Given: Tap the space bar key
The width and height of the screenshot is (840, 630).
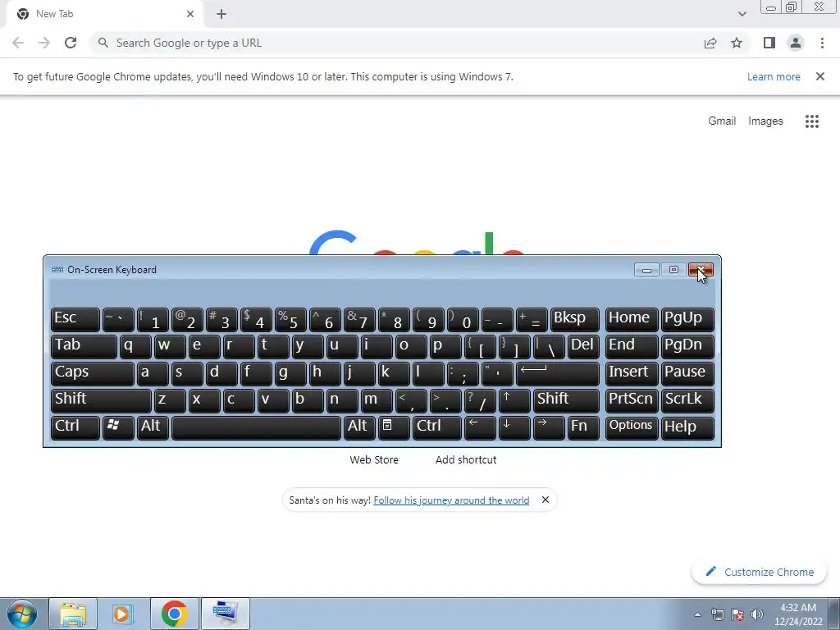Looking at the screenshot, I should 256,427.
